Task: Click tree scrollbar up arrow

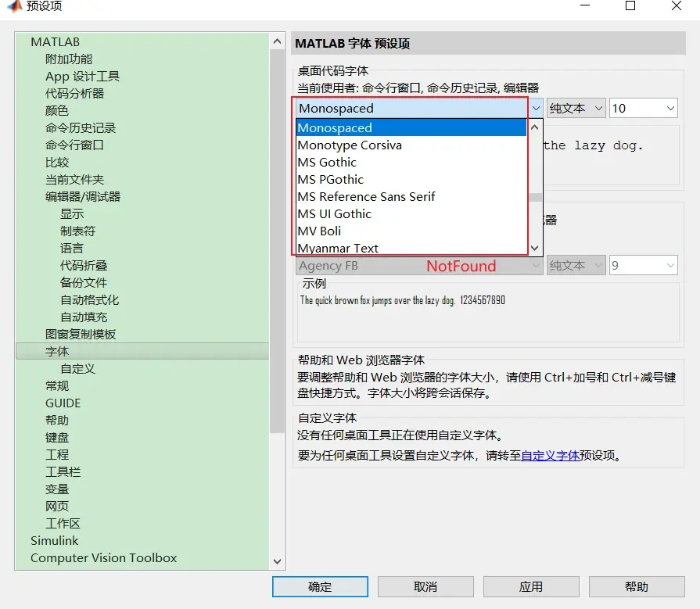Action: coord(277,41)
